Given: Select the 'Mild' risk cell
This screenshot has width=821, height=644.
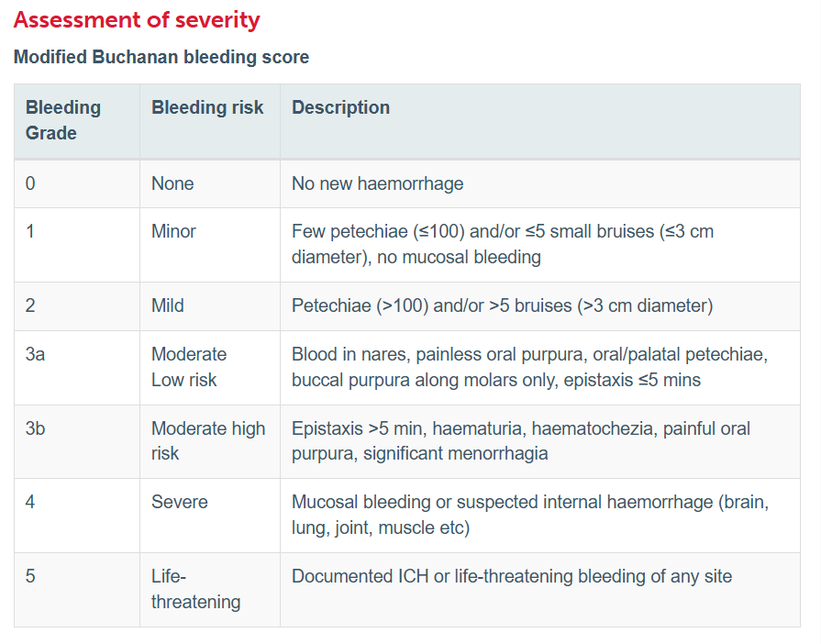Looking at the screenshot, I should 210,306.
